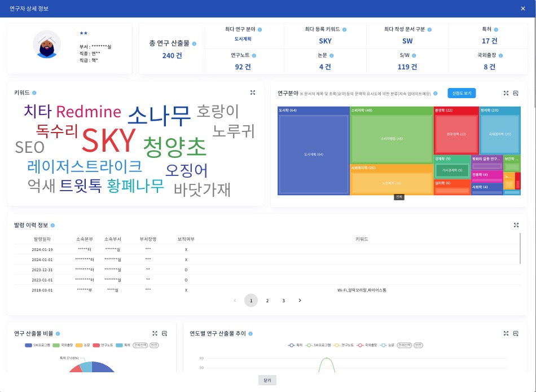Click the 전체선택 button in pie chart legend

click(x=140, y=345)
